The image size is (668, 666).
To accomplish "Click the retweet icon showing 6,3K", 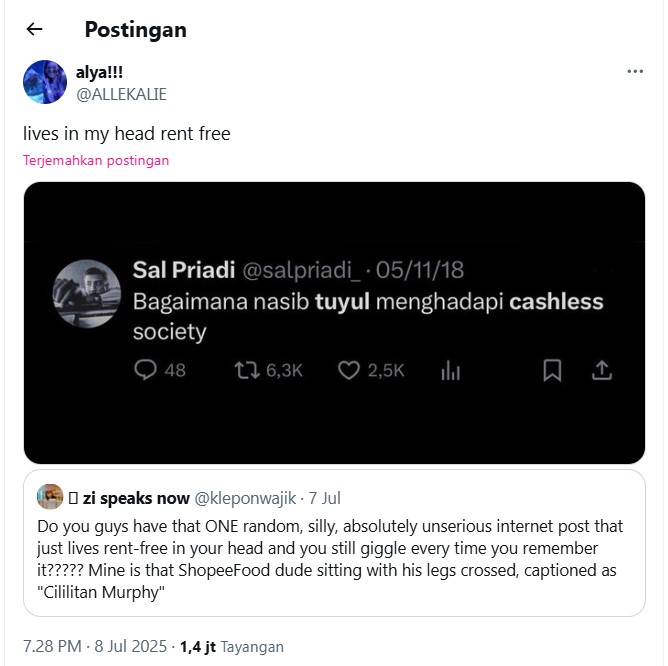I will click(x=246, y=371).
